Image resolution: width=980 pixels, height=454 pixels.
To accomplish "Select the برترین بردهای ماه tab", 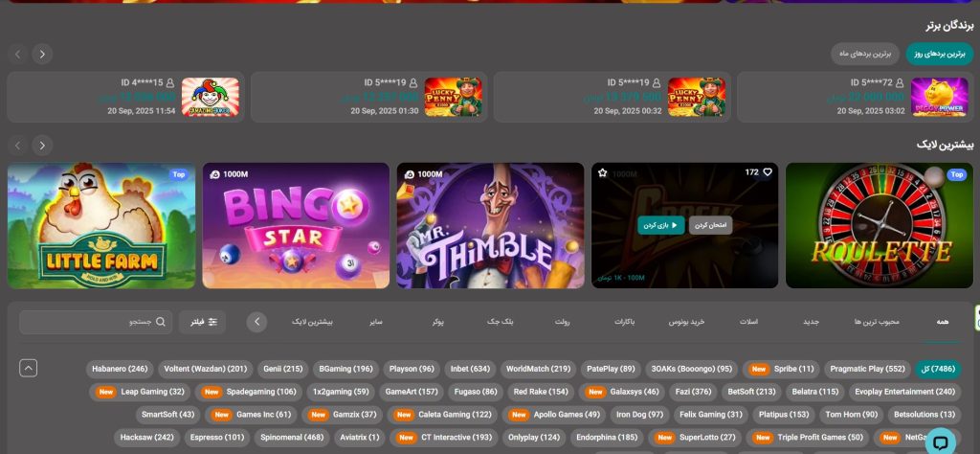I will point(865,54).
